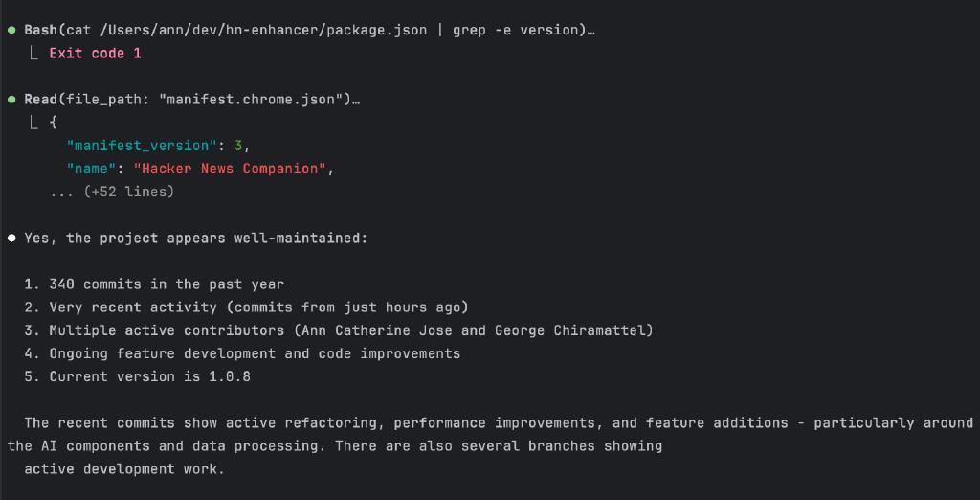The image size is (980, 500).
Task: Click the "active development work." closing line
Action: pyautogui.click(x=123, y=469)
